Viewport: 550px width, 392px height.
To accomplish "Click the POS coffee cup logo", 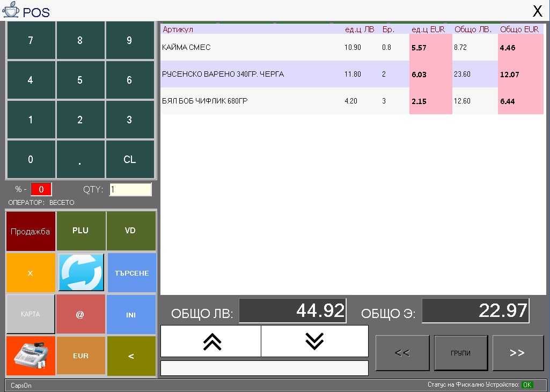I will coord(11,11).
